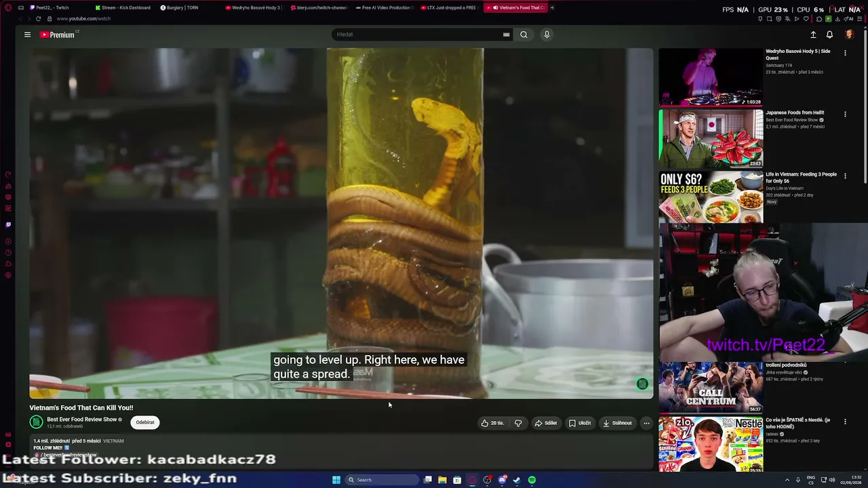Screen dimensions: 868x488
Task: Click the channel watermark on the video
Action: 642,384
